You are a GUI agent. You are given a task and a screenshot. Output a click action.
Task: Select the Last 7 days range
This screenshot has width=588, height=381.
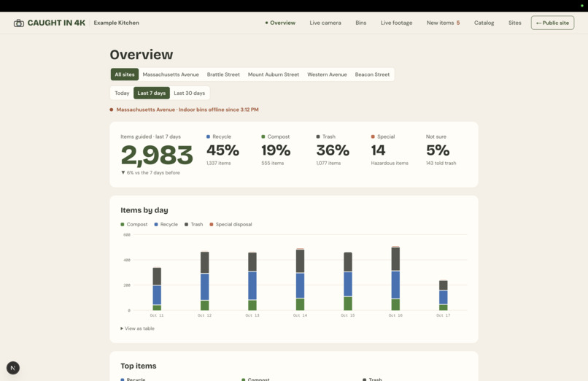(x=152, y=93)
